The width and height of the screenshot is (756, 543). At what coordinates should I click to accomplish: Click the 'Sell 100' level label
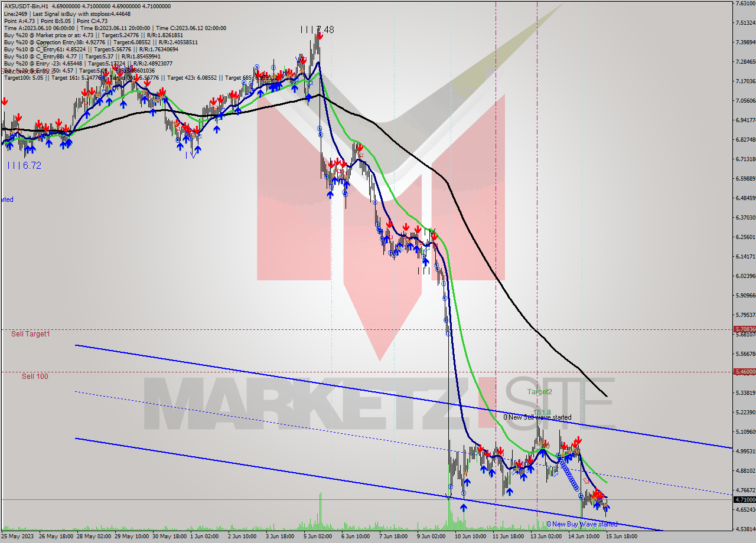coord(35,377)
